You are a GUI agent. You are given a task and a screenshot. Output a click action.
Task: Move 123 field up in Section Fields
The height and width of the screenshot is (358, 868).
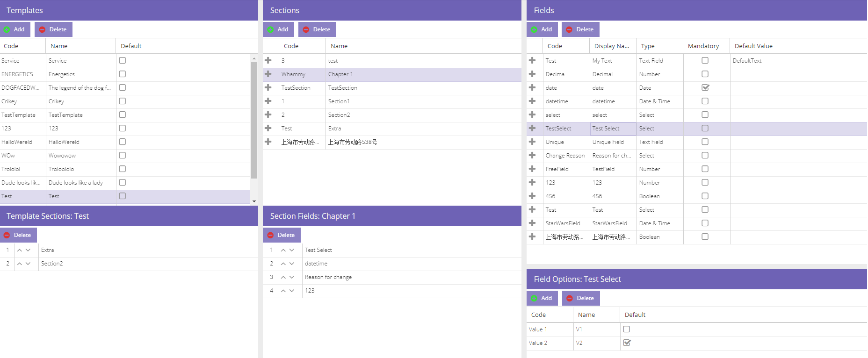[283, 291]
